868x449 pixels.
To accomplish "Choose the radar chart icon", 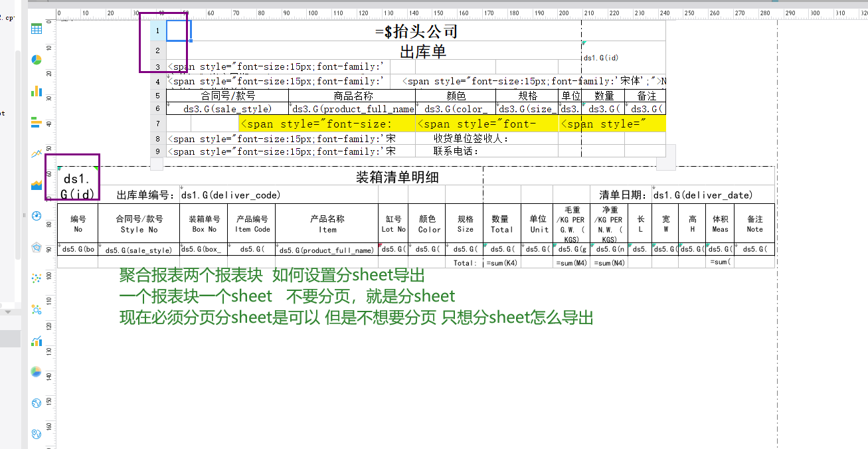I will (x=37, y=247).
